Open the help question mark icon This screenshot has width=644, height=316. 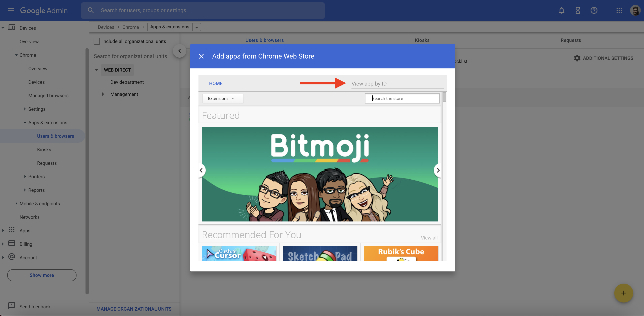pos(594,10)
